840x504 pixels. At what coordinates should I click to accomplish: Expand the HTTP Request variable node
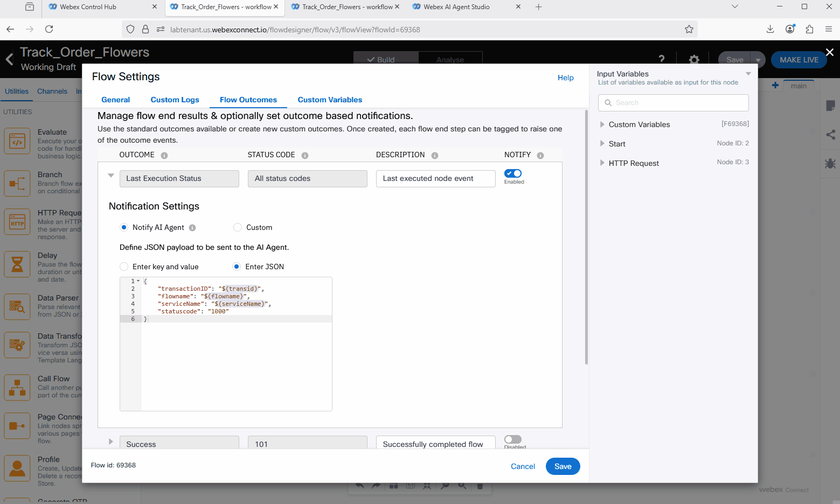pos(602,163)
